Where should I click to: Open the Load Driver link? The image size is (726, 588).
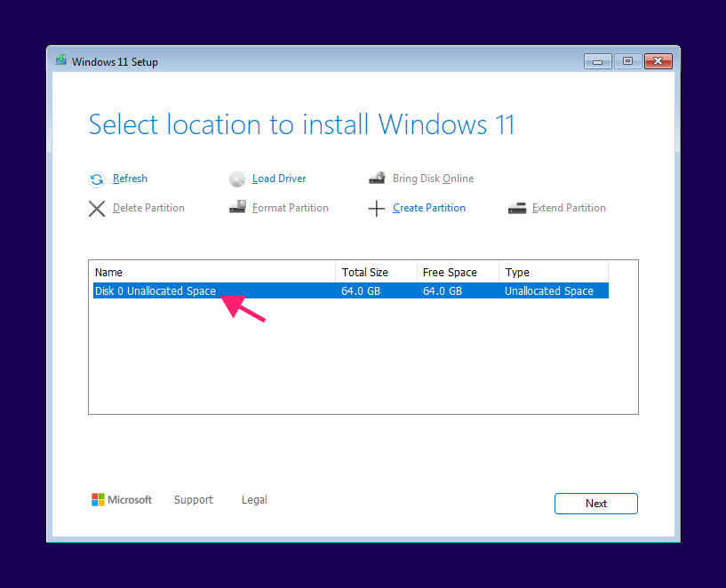279,179
